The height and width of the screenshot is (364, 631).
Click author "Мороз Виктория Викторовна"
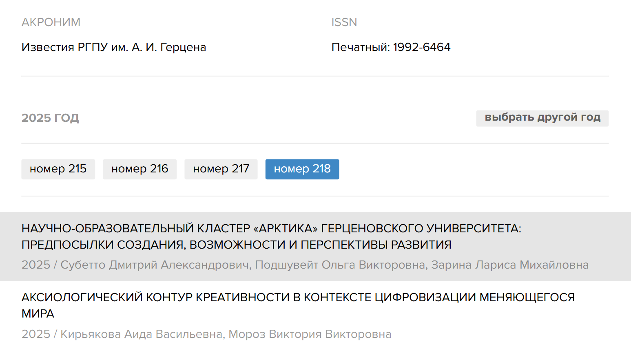click(310, 334)
